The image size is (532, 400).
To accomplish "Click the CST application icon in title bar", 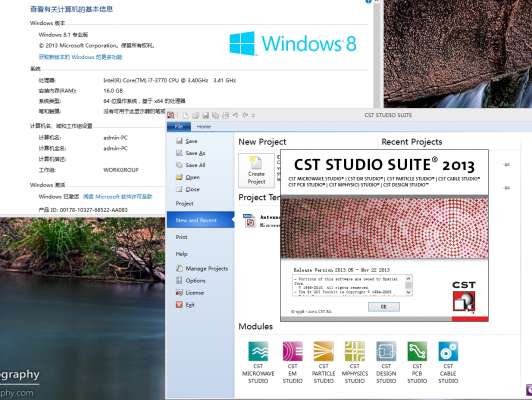I will point(171,115).
